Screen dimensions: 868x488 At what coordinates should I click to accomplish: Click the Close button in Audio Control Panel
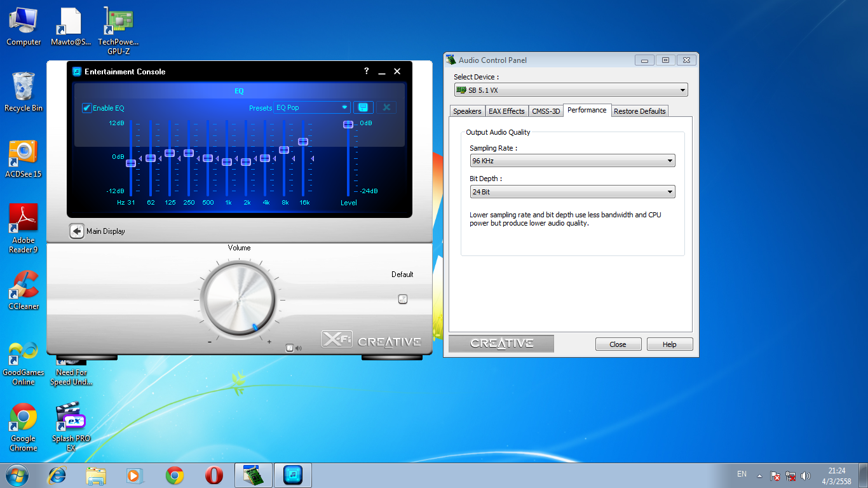[618, 344]
